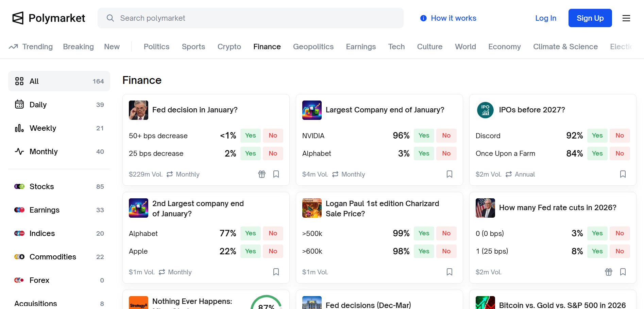
Task: Click the Sign Up button
Action: coord(590,18)
